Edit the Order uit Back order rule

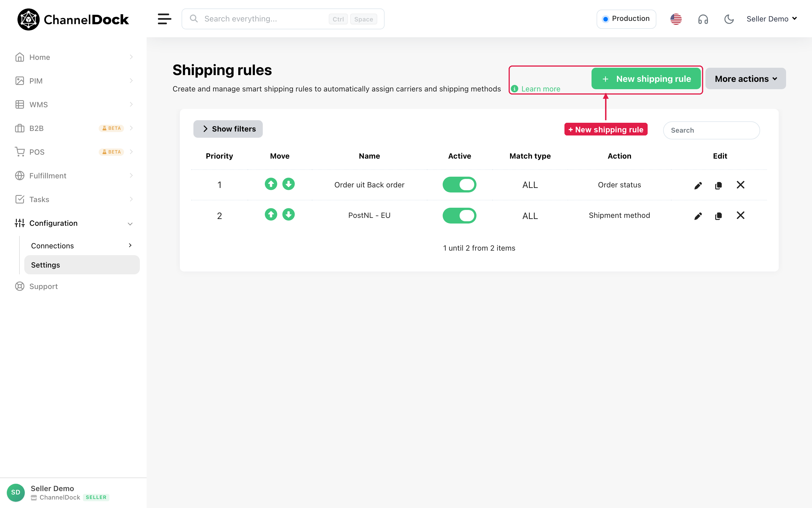[698, 185]
